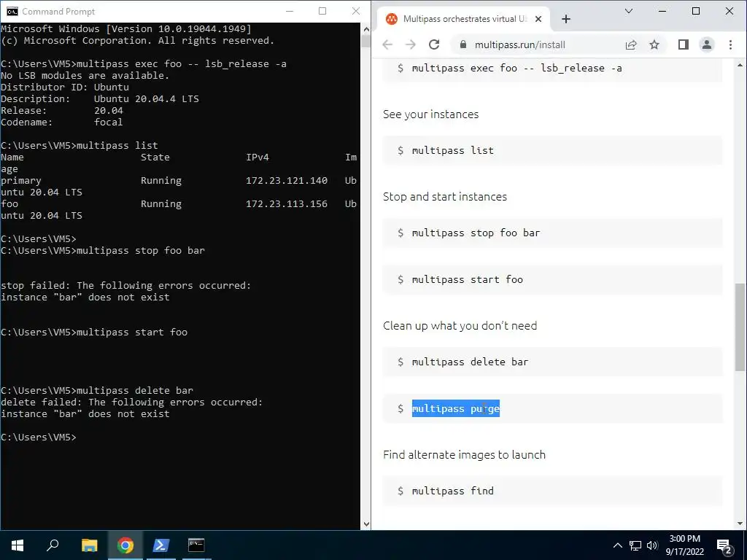
Task: Open Chrome three-dot menu
Action: [730, 44]
